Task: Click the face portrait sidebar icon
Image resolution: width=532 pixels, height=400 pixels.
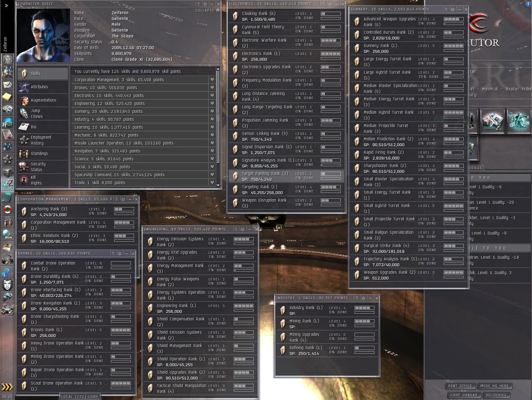Action: click(x=7, y=285)
